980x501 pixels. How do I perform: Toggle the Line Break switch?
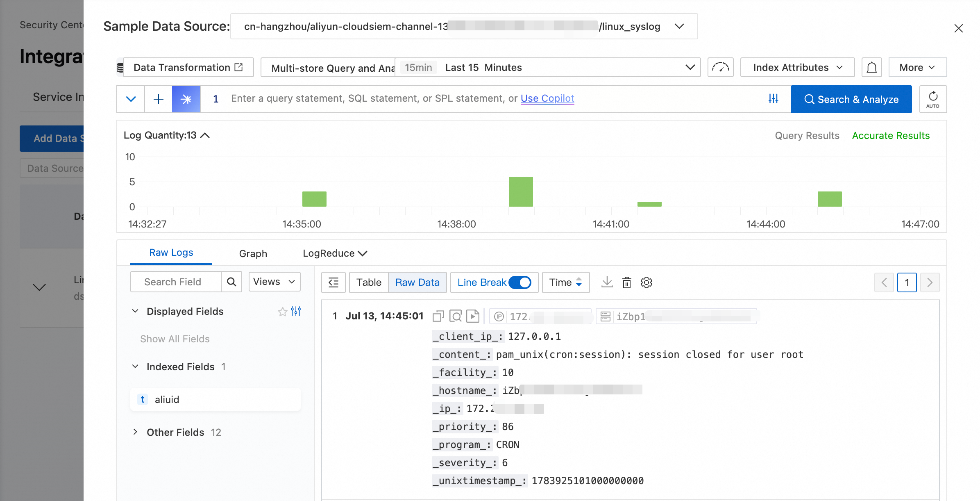(x=519, y=282)
